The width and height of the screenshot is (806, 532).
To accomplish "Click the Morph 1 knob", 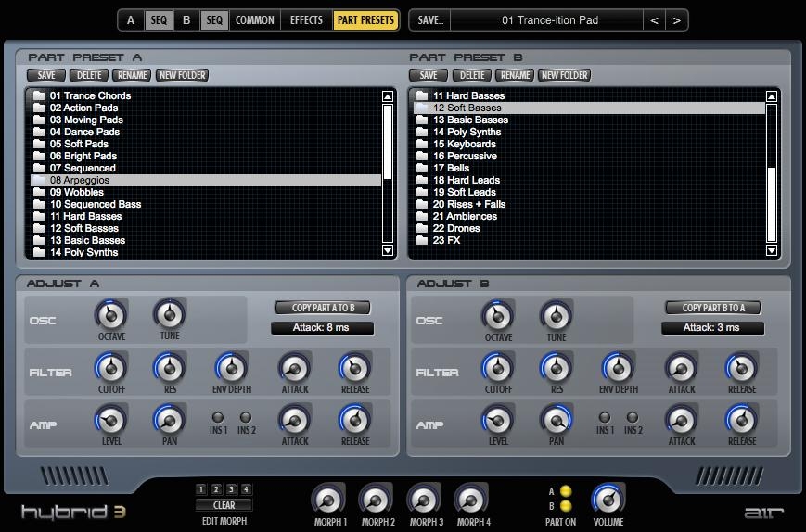I will coord(327,500).
